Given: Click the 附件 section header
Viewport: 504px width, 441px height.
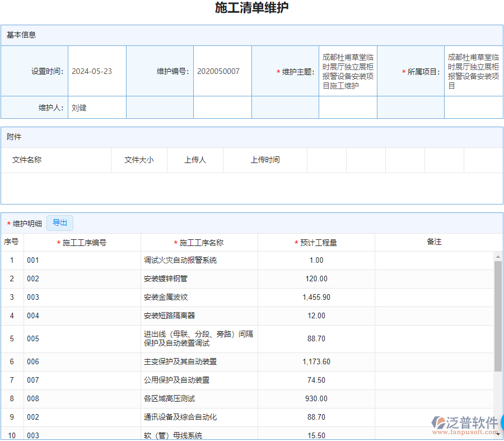Looking at the screenshot, I should tap(13, 137).
